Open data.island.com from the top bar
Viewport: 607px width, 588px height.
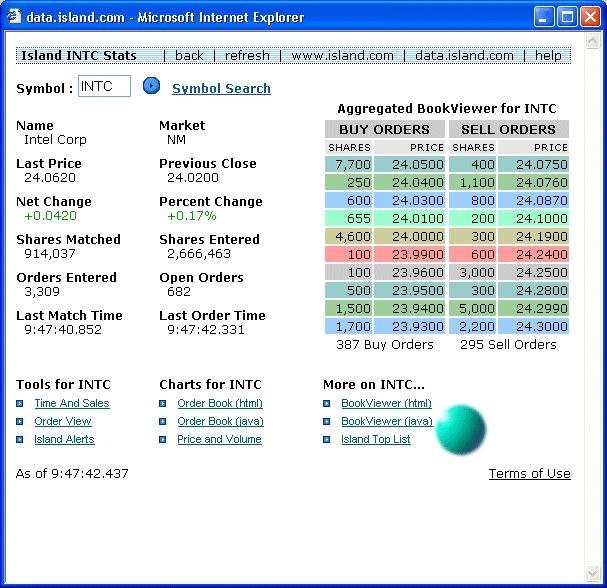coord(465,56)
